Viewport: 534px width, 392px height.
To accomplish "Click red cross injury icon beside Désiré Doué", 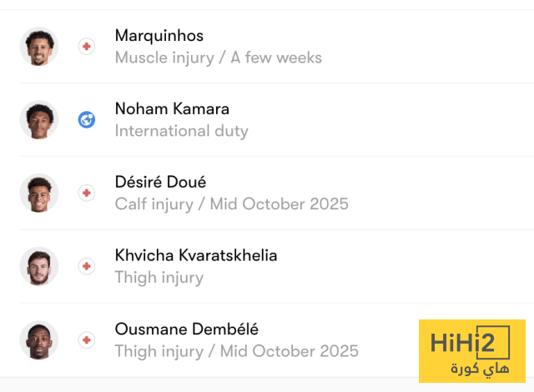I will (x=87, y=193).
